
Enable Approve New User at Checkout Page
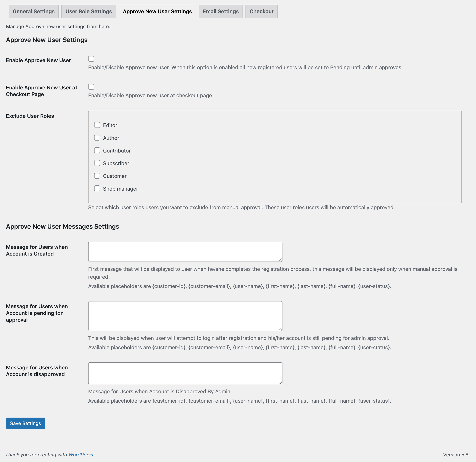point(91,87)
